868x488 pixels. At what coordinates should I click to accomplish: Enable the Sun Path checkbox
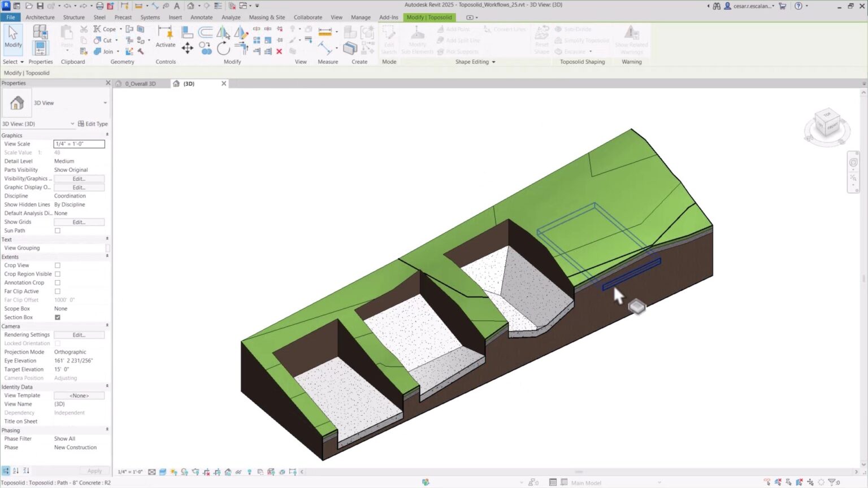click(57, 230)
